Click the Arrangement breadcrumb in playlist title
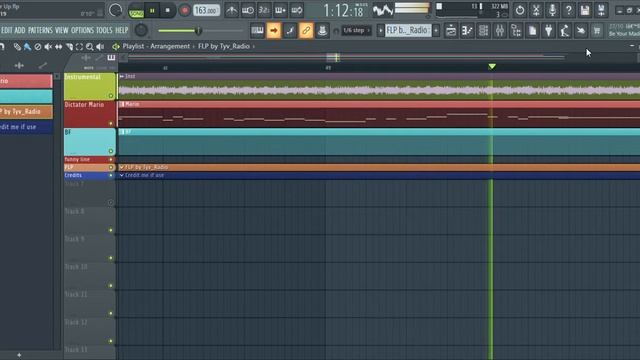The height and width of the screenshot is (360, 640). click(170, 46)
